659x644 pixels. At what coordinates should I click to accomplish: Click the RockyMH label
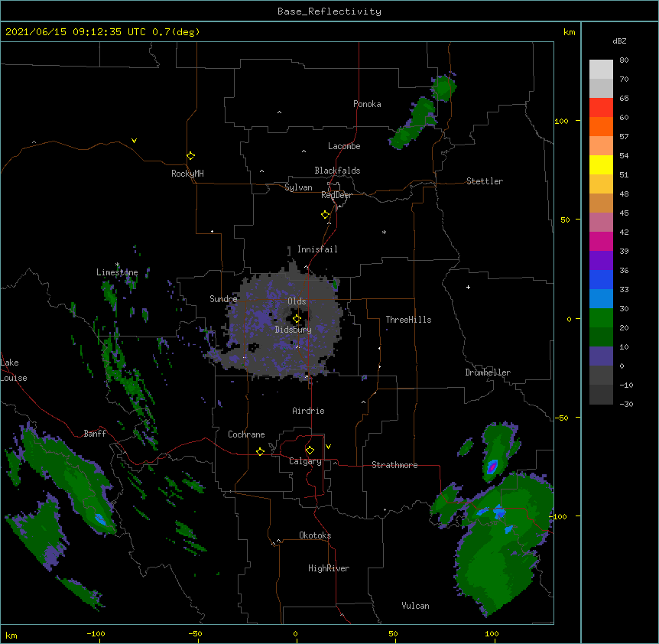click(x=187, y=174)
